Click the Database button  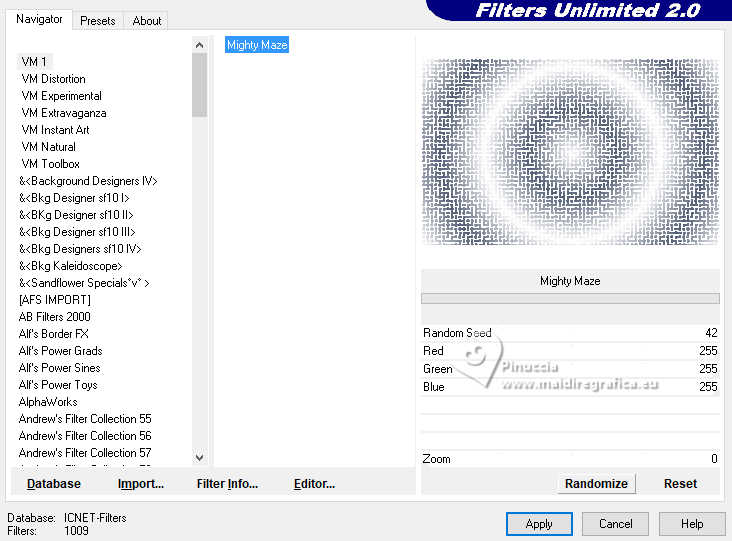pos(54,484)
